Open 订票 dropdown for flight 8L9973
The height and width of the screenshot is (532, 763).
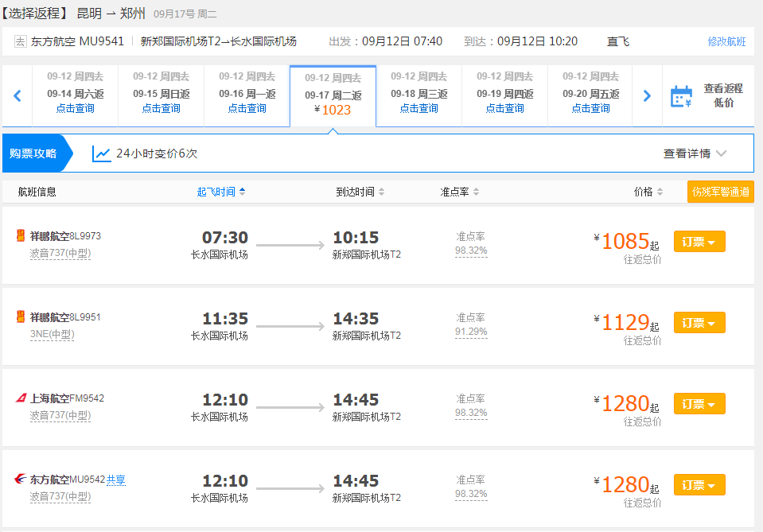(699, 242)
